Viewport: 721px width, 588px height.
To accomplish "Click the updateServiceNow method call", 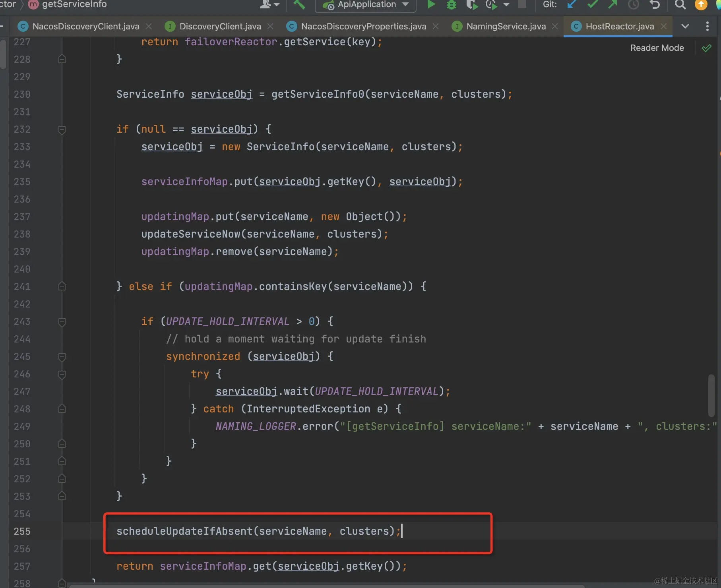I will 191,234.
